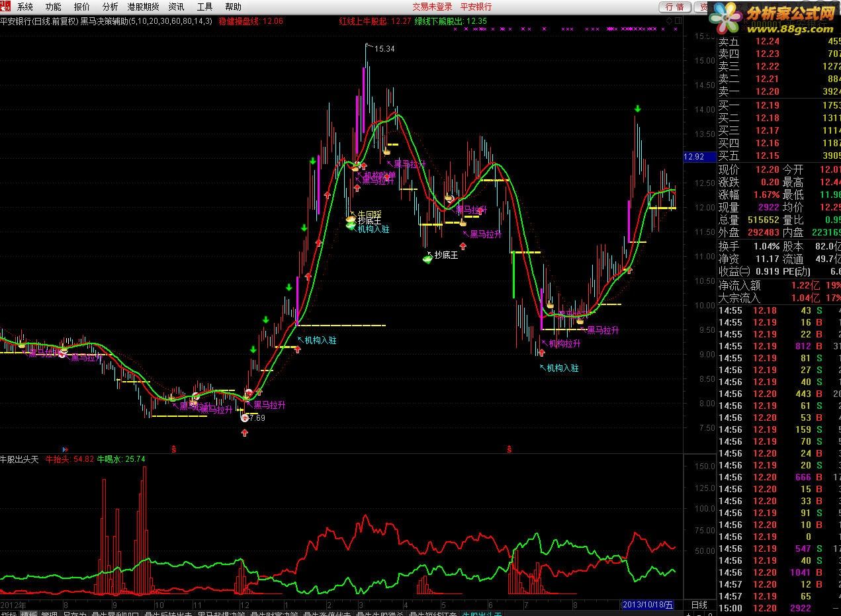Click the 换手 1.04% turnover value
Screen dimensions: 841x616
pos(749,246)
